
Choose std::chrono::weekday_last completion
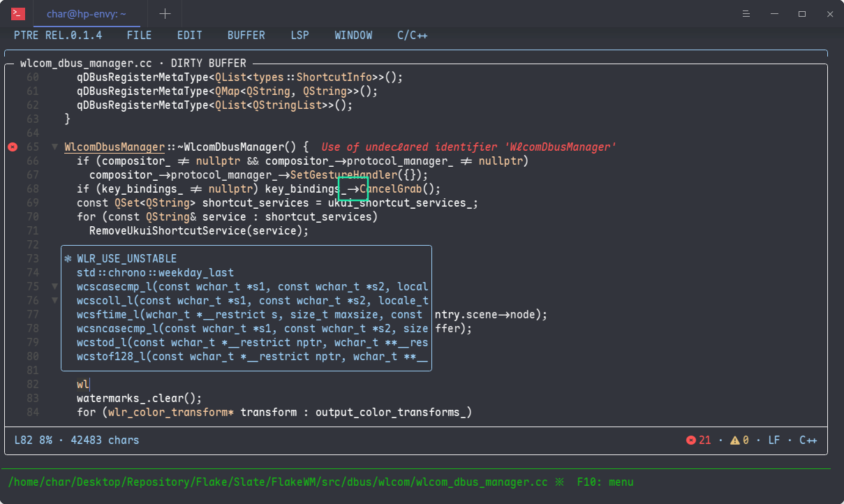pyautogui.click(x=246, y=273)
